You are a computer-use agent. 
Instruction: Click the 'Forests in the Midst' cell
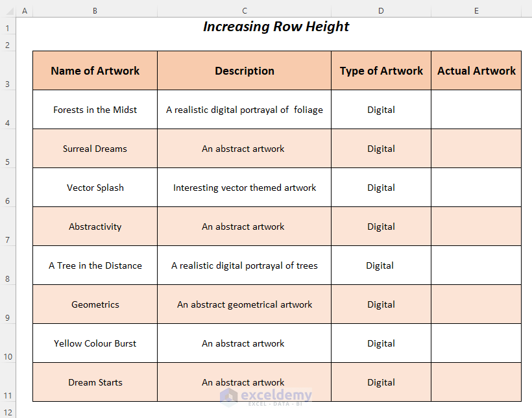95,109
